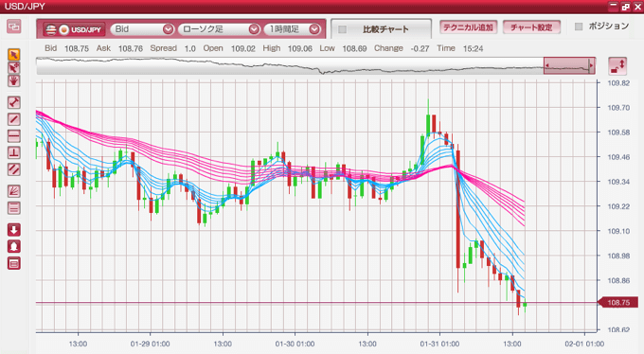Open the 1時間足 timeframe dropdown
The image size is (644, 354).
pyautogui.click(x=292, y=29)
